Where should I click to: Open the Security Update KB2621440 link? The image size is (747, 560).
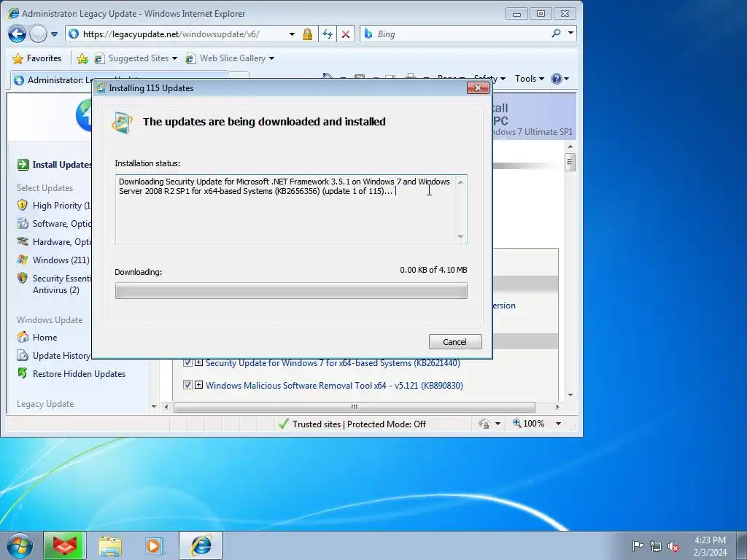coord(333,363)
